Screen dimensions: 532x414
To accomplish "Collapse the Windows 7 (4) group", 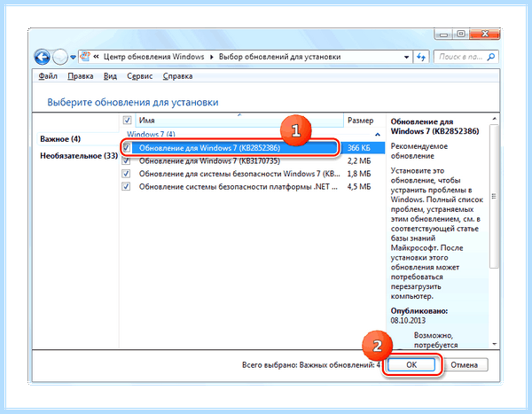I will tap(378, 135).
